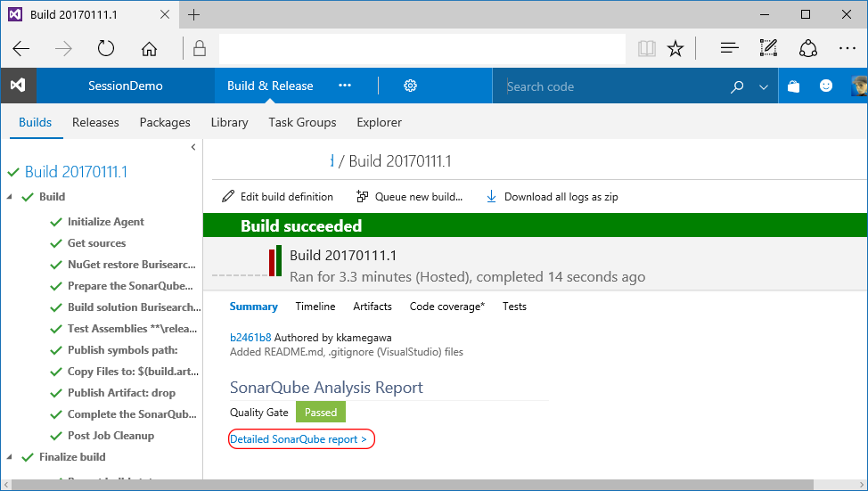
Task: Open the Task Groups tab
Action: point(302,122)
